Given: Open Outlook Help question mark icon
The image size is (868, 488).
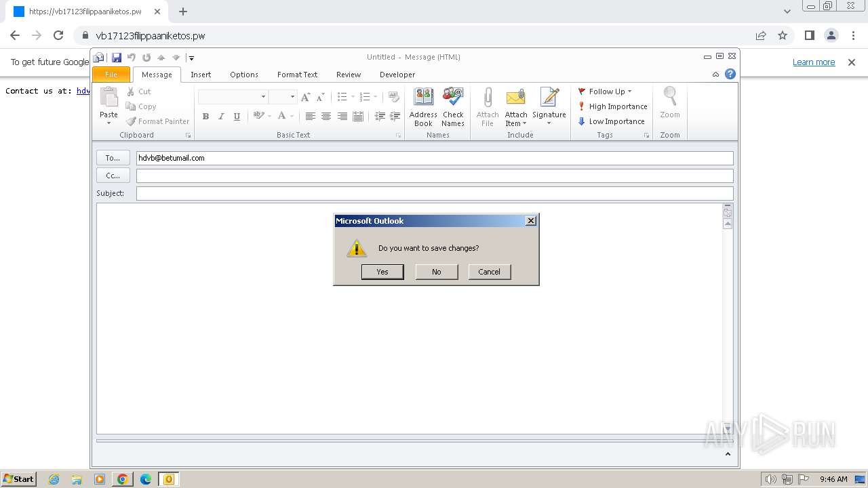Looking at the screenshot, I should click(x=730, y=75).
